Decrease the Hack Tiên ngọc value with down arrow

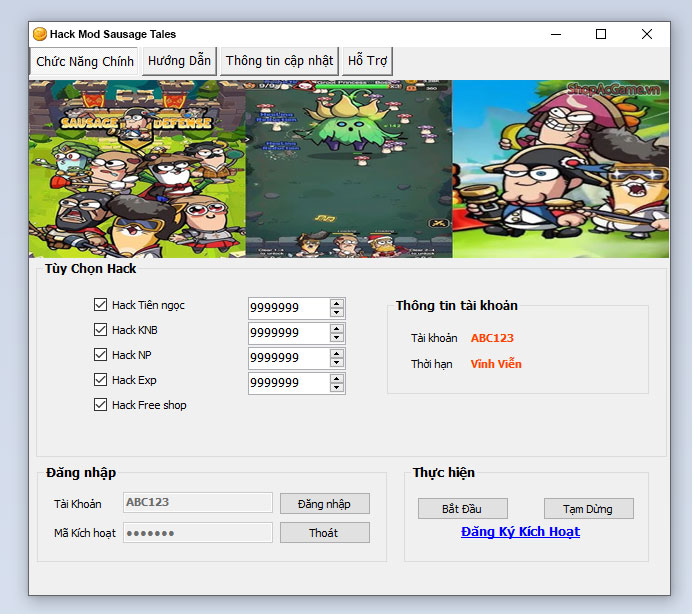337,312
